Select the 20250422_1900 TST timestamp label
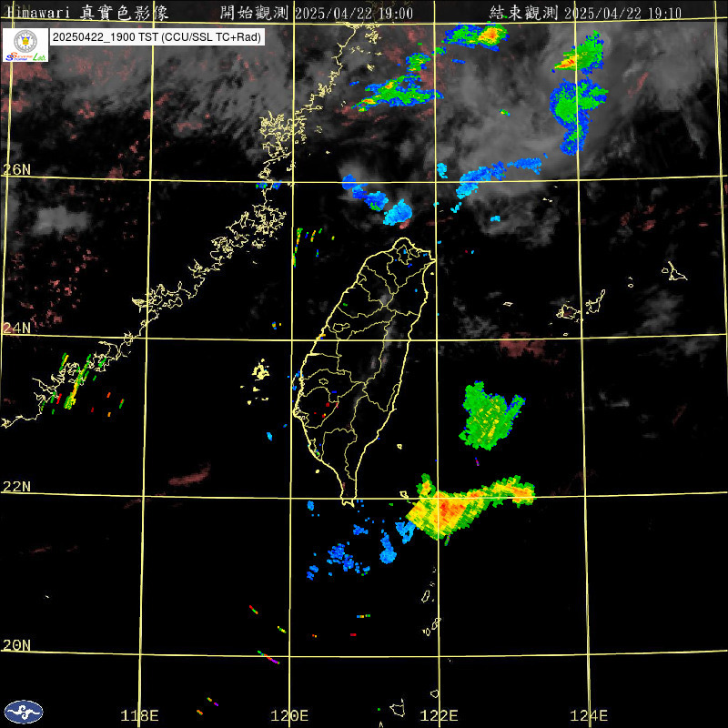 (x=157, y=37)
